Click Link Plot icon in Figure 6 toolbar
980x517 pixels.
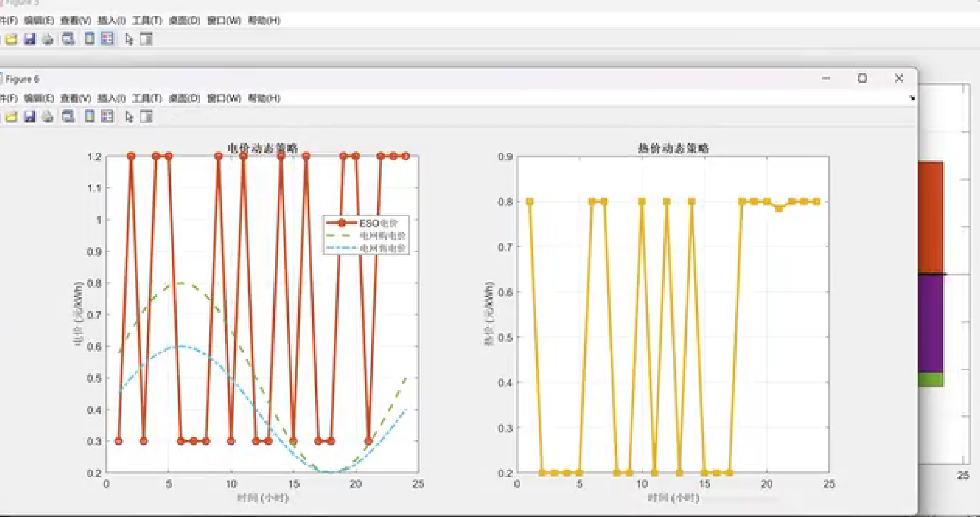click(x=68, y=117)
